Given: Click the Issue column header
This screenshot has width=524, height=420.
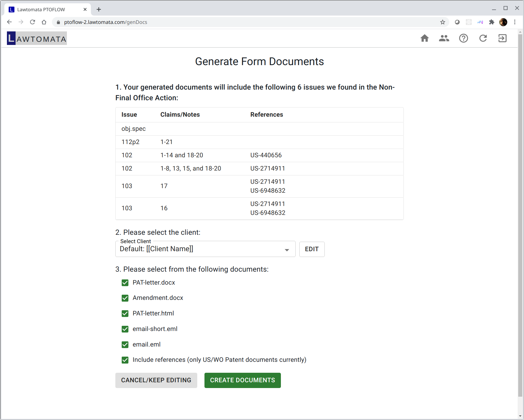Looking at the screenshot, I should [x=129, y=115].
